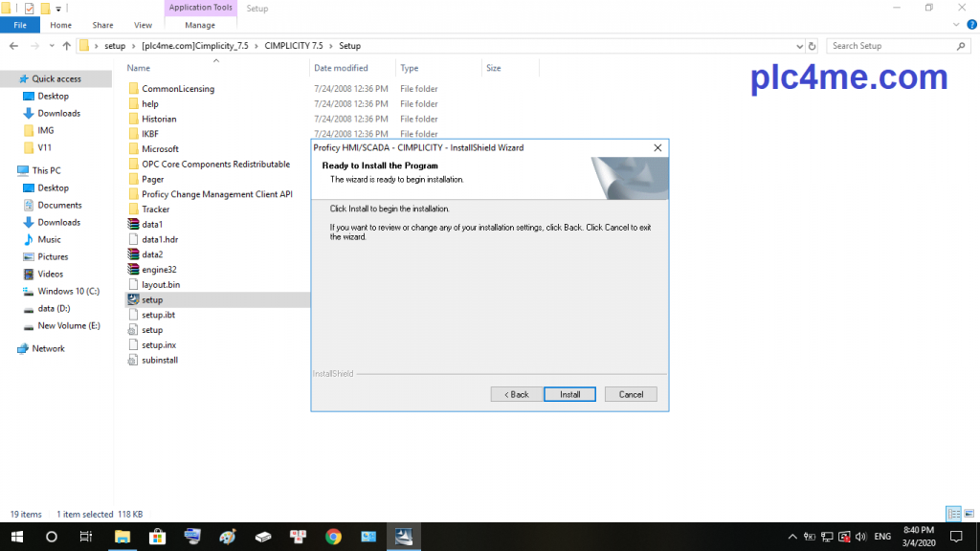980x551 pixels.
Task: Collapse the This PC tree node
Action: [8, 170]
